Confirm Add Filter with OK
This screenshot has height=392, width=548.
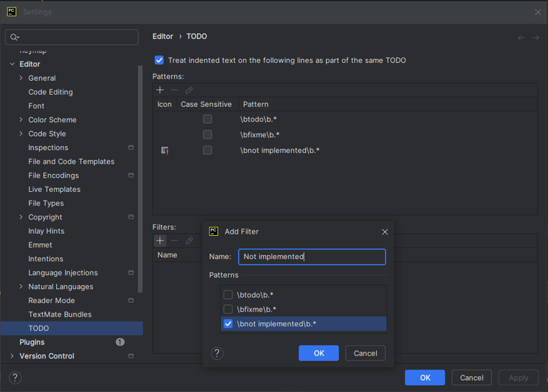coord(319,353)
